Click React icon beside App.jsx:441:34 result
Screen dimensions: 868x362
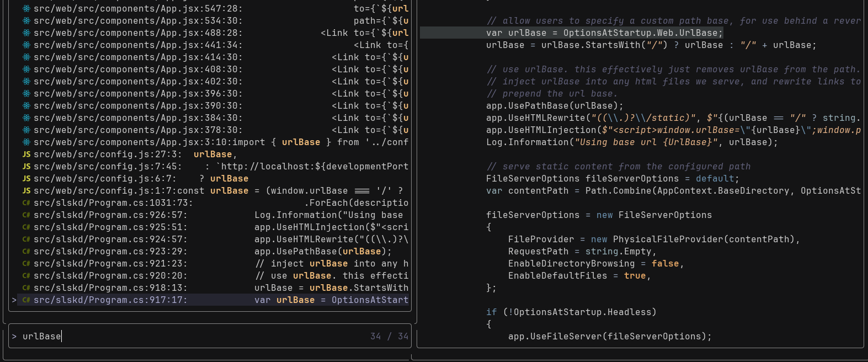[x=26, y=45]
